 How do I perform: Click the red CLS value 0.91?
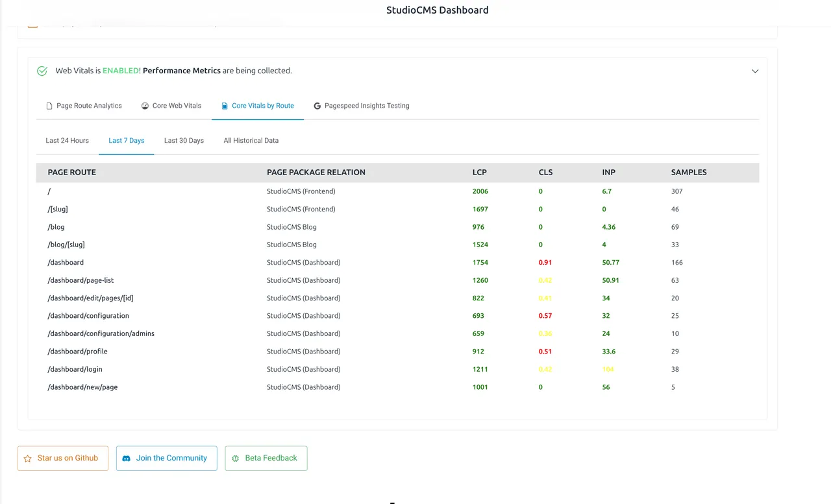click(x=546, y=263)
